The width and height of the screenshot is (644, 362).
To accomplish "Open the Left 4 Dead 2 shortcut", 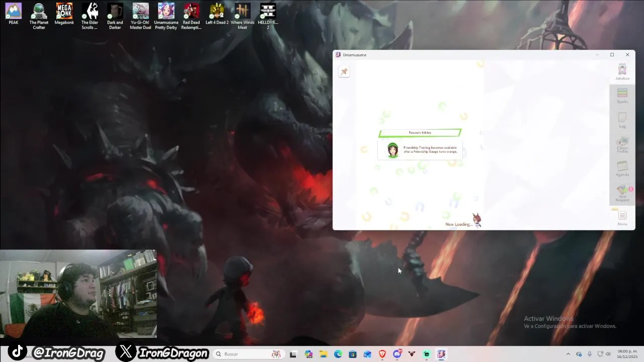I will click(x=217, y=14).
